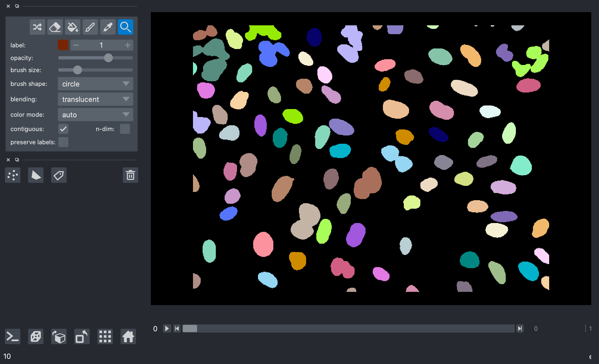The width and height of the screenshot is (599, 364).
Task: Disable the contiguous checkbox
Action: (63, 129)
